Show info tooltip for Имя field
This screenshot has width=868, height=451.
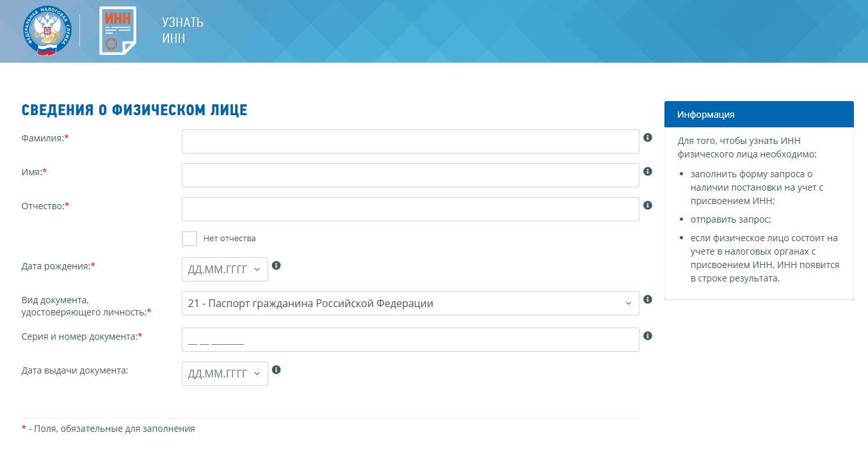point(648,171)
